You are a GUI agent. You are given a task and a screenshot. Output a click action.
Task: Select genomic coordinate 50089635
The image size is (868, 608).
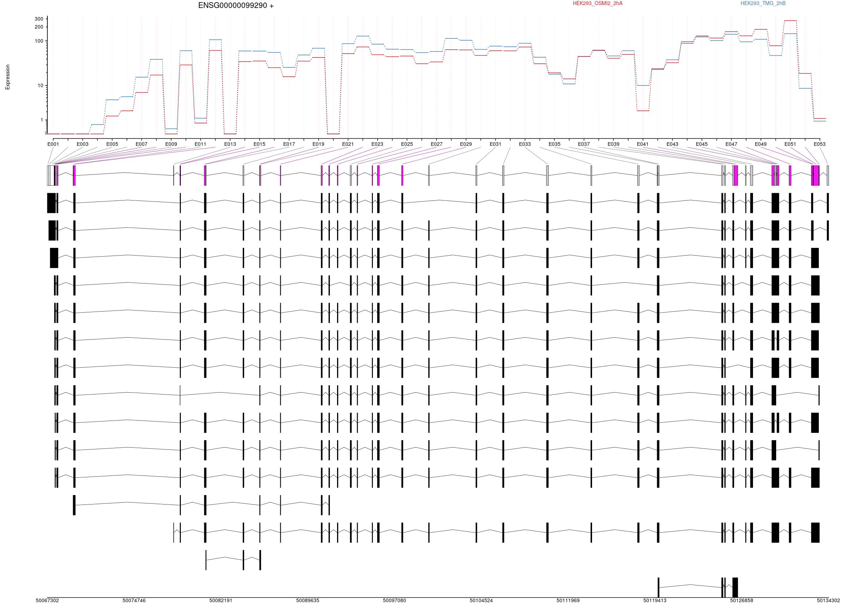308,600
